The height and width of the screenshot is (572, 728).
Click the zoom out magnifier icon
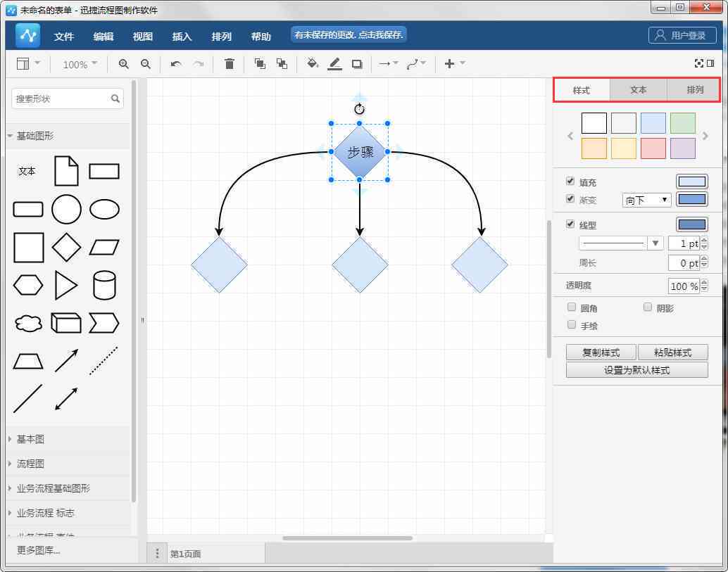(x=145, y=64)
